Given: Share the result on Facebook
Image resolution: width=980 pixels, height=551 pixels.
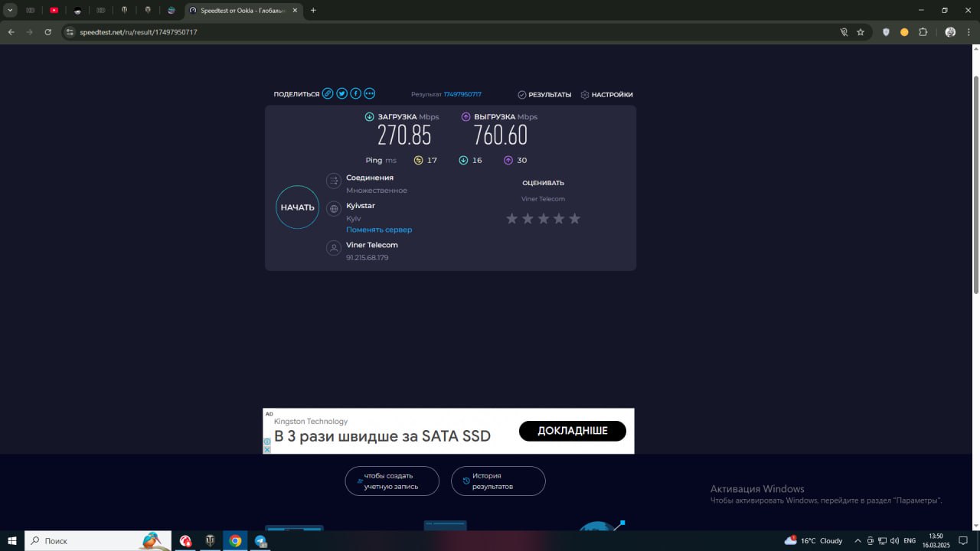Looking at the screenshot, I should 355,93.
